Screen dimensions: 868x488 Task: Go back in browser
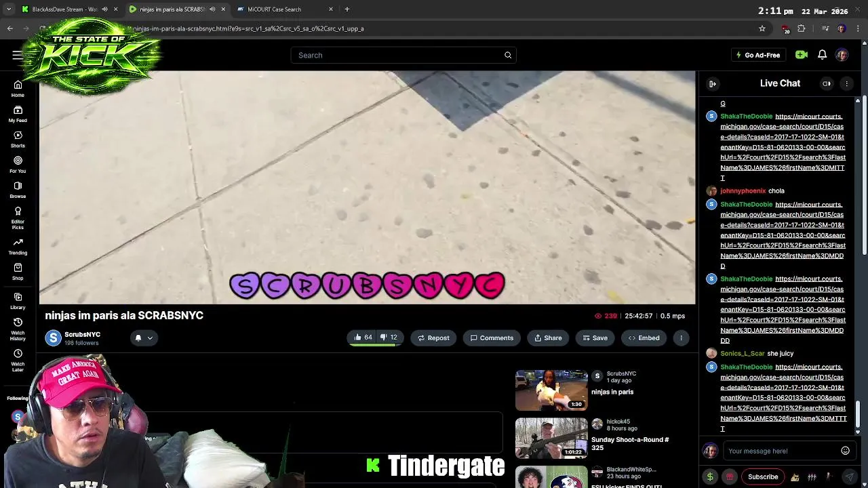(x=9, y=28)
